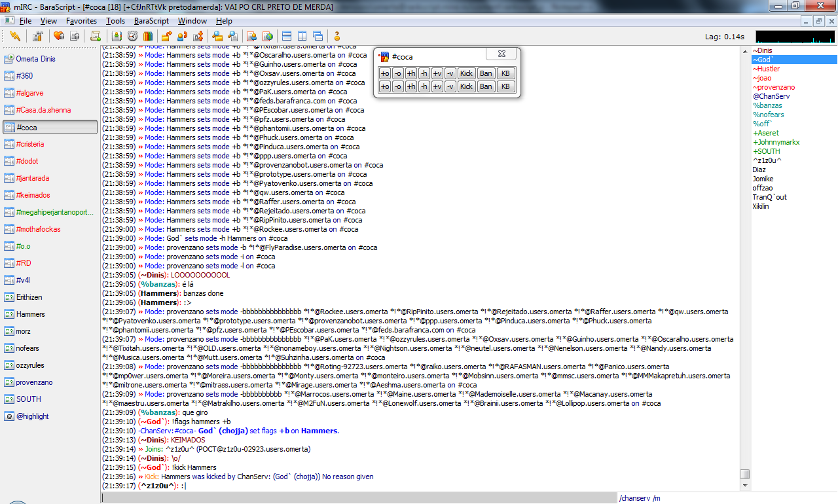Switch to the #keimados channel window
Image resolution: width=838 pixels, height=504 pixels.
tap(33, 195)
